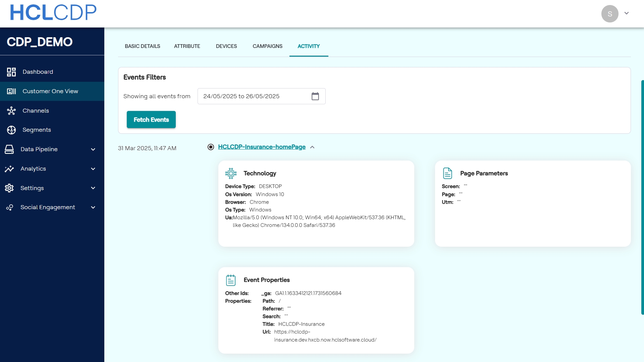This screenshot has height=362, width=644.
Task: Click the Customer One View icon
Action: click(11, 91)
